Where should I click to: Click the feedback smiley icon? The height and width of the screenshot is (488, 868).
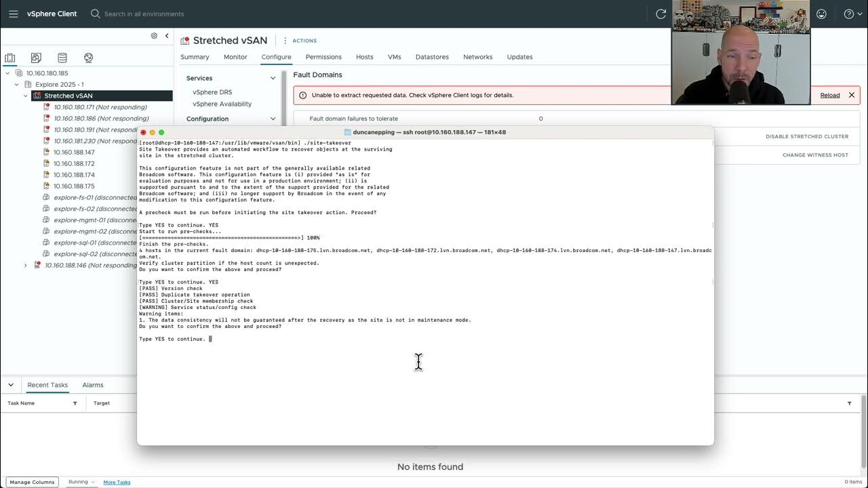tap(821, 14)
